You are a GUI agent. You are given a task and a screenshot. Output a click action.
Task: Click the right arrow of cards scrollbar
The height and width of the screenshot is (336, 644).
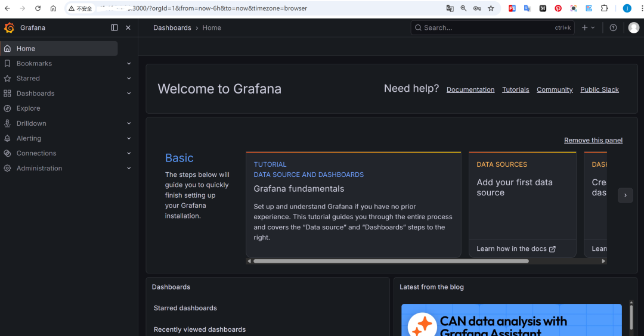click(603, 261)
